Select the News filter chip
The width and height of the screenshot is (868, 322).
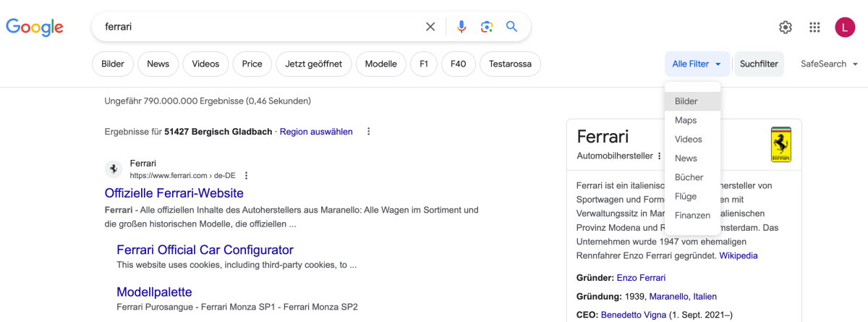pyautogui.click(x=158, y=64)
